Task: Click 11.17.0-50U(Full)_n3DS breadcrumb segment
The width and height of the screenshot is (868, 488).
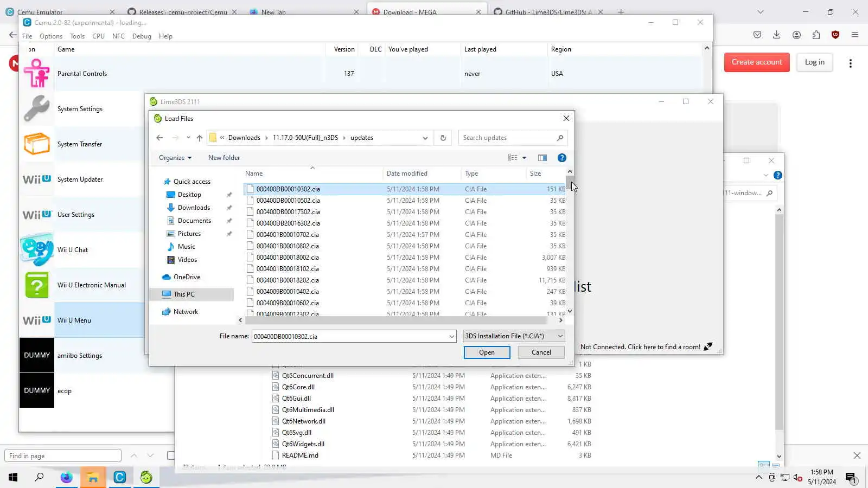Action: click(x=305, y=138)
